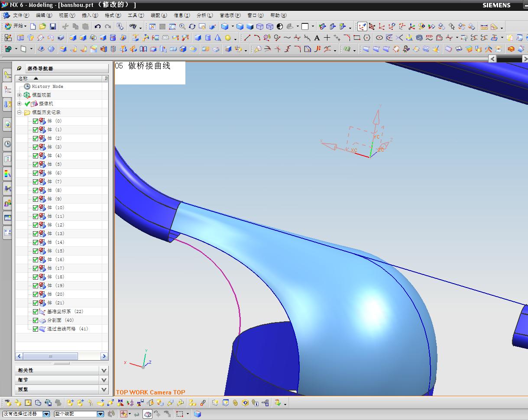The height and width of the screenshot is (420, 528).
Task: Toggle checkbox for 通过曲线网格 (41)
Action: (x=36, y=329)
